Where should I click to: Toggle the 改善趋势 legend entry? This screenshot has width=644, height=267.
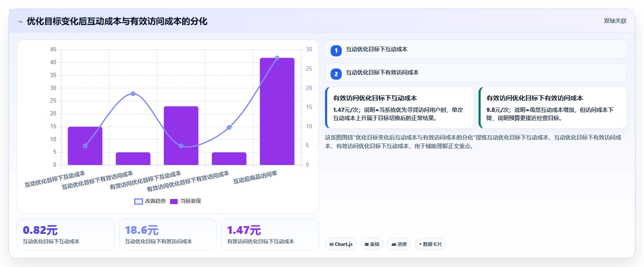click(150, 201)
